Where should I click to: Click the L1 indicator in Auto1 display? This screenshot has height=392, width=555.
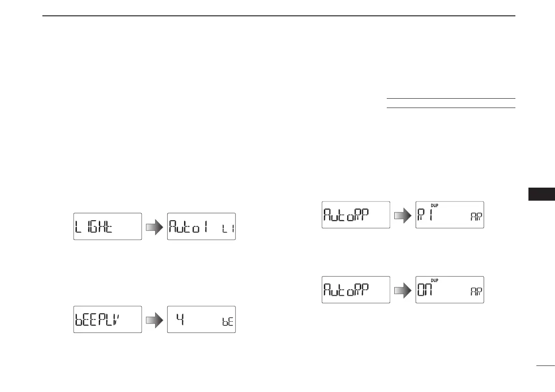click(228, 228)
